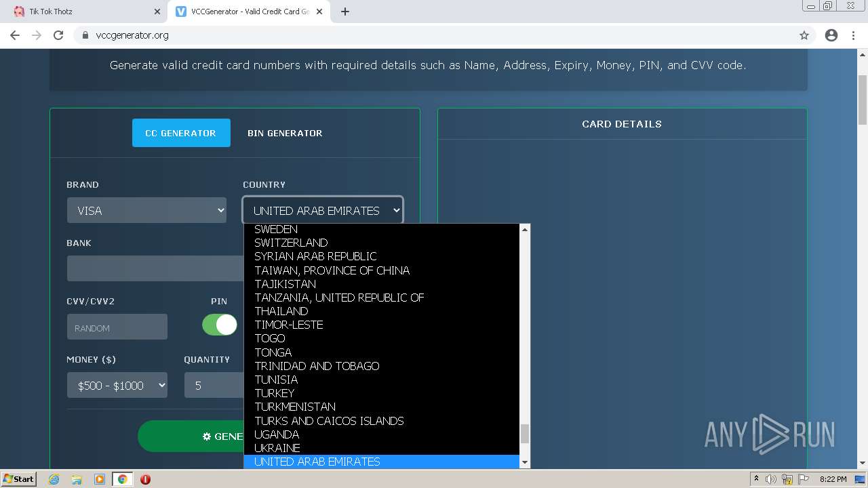Open the Chrome profile avatar menu
The height and width of the screenshot is (488, 868).
[x=831, y=35]
